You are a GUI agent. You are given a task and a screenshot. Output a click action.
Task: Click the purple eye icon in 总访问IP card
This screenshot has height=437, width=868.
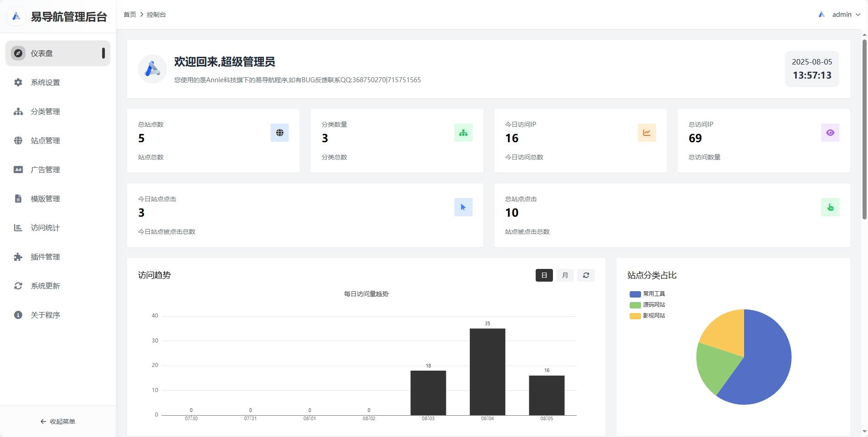click(x=830, y=133)
